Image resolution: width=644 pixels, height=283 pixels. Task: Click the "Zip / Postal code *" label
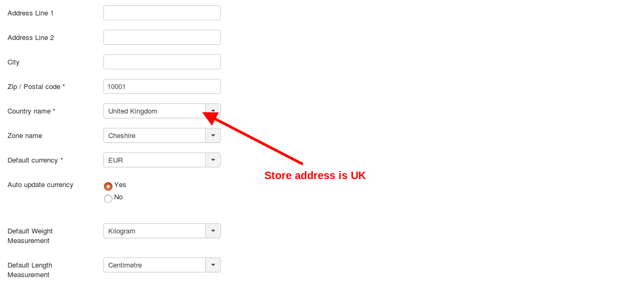click(36, 87)
